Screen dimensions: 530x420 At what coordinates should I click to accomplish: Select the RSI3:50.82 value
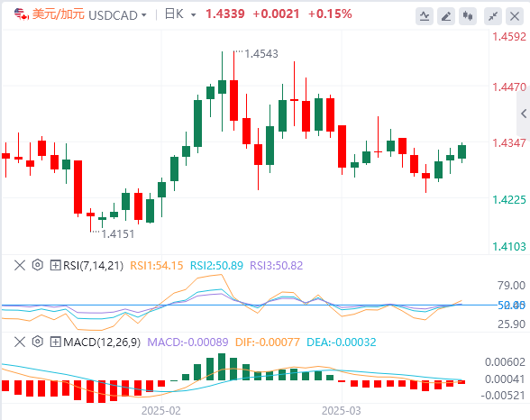(276, 266)
